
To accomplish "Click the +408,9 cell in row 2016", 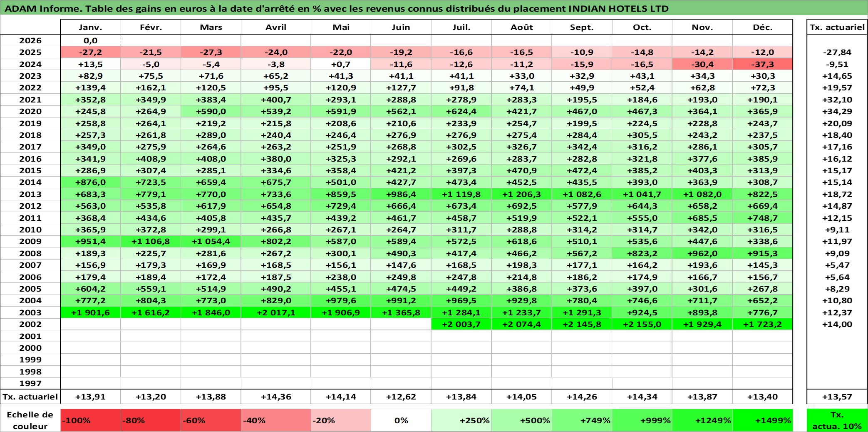I will pos(151,159).
